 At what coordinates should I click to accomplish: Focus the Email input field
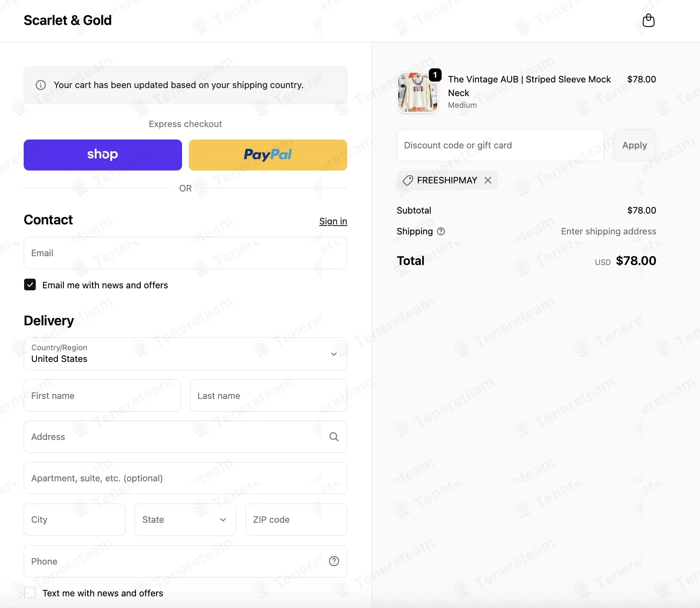coord(185,253)
